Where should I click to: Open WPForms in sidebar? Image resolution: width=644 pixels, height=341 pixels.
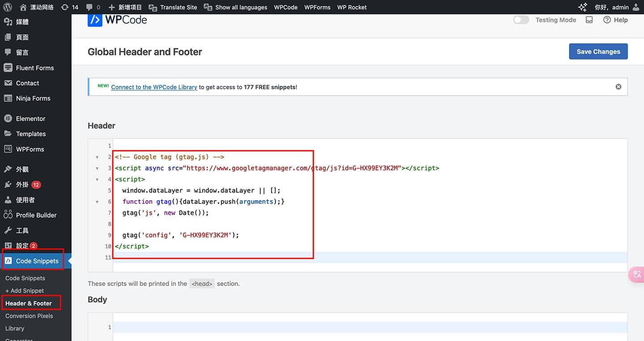[30, 149]
